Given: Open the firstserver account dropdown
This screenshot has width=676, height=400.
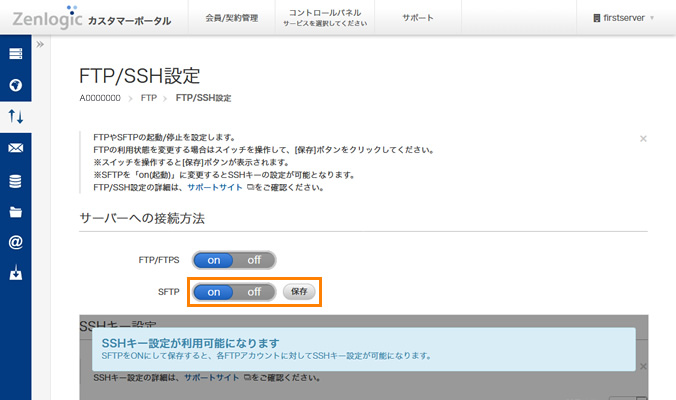Looking at the screenshot, I should 624,18.
